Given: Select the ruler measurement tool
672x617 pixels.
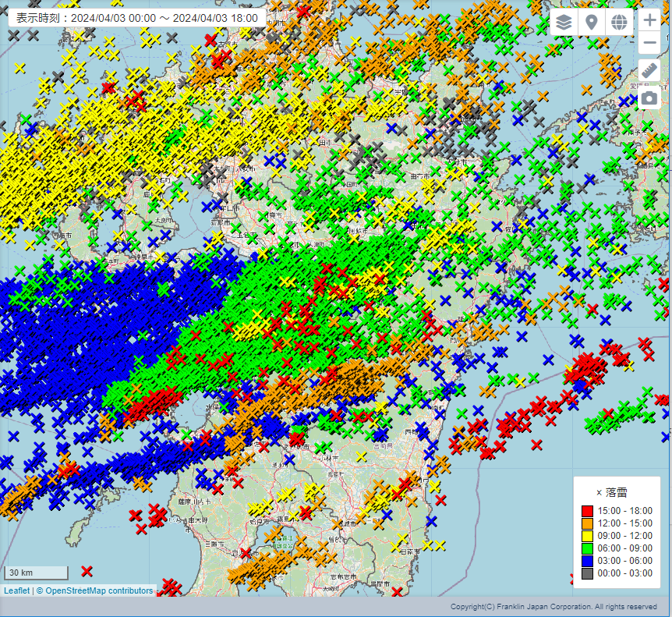Looking at the screenshot, I should (649, 71).
